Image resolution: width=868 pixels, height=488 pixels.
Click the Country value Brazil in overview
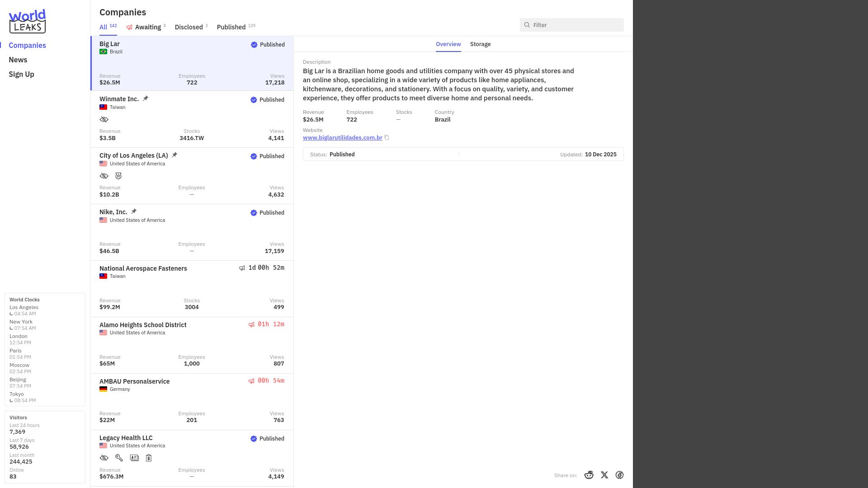pyautogui.click(x=443, y=120)
